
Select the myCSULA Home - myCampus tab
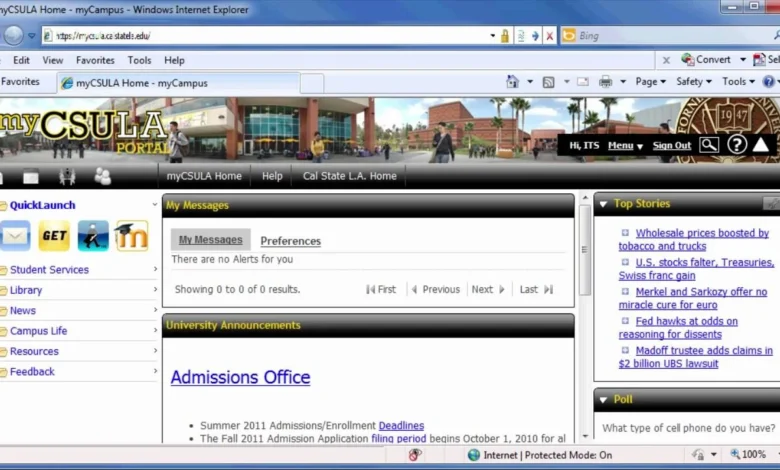point(179,83)
